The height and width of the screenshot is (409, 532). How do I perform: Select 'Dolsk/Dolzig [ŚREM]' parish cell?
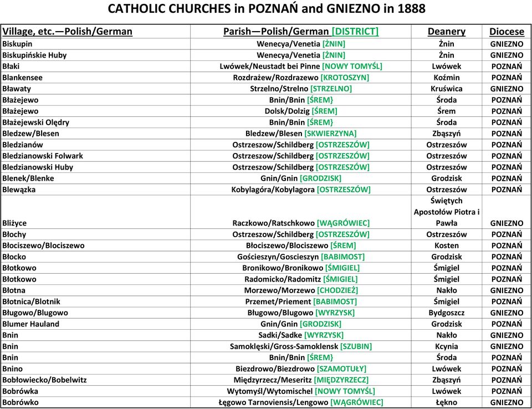click(x=300, y=111)
